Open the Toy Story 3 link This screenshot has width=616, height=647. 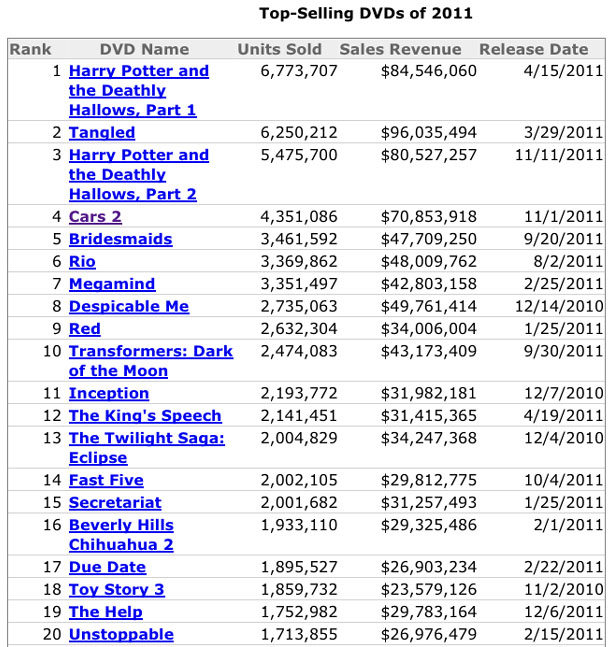(x=117, y=590)
